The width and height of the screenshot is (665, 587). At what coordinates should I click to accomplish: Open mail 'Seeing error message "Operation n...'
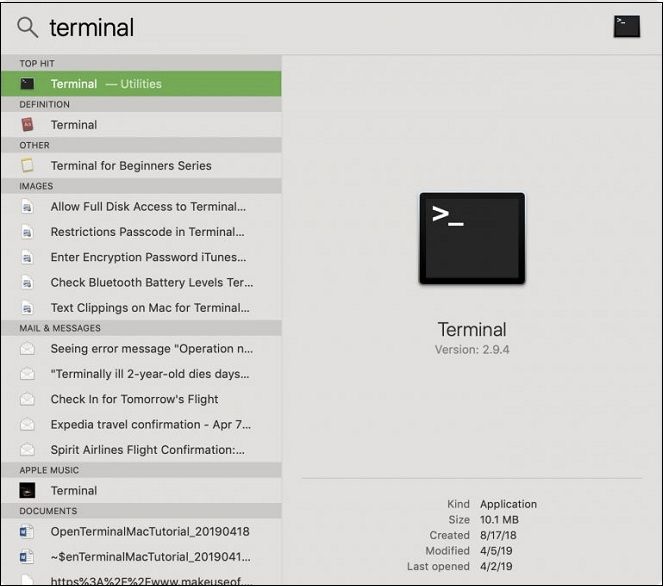141,349
